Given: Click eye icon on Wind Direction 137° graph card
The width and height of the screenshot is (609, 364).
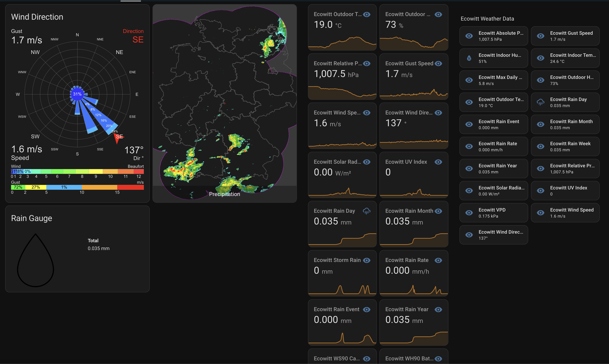Looking at the screenshot, I should click(438, 113).
